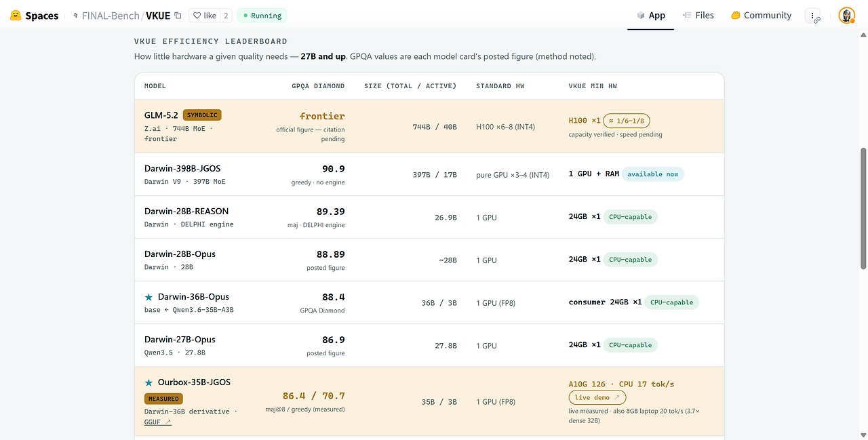Switch to the Files tab
Viewport: 868px width, 440px height.
tap(698, 16)
